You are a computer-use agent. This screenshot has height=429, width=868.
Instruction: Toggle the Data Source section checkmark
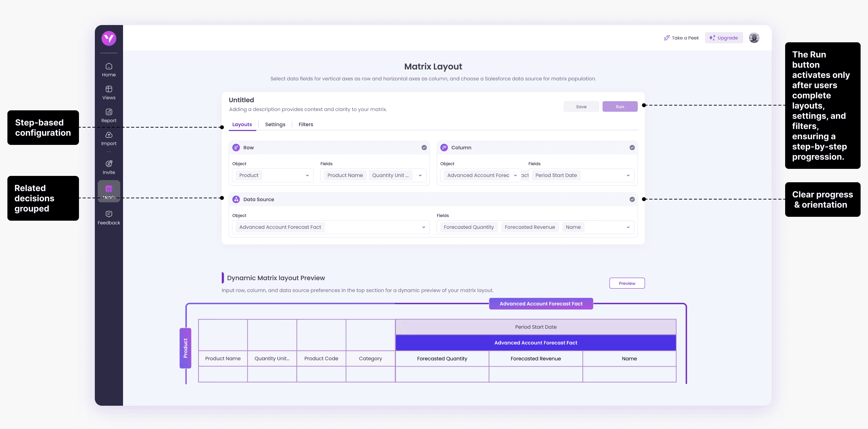click(x=632, y=200)
